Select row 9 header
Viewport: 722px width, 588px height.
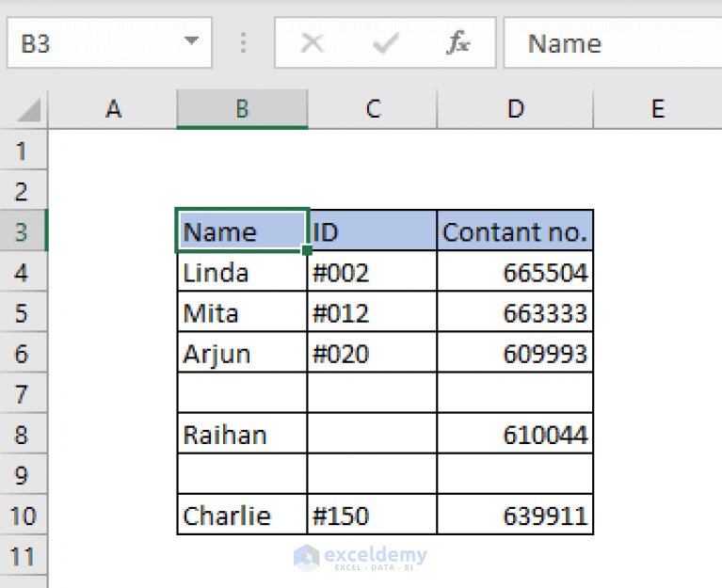click(x=23, y=473)
